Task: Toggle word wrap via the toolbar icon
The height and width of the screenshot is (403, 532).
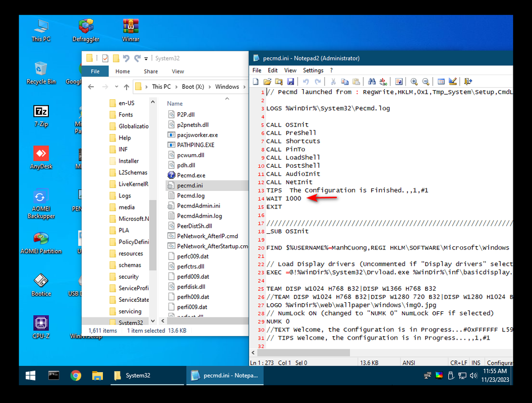Action: coord(399,81)
